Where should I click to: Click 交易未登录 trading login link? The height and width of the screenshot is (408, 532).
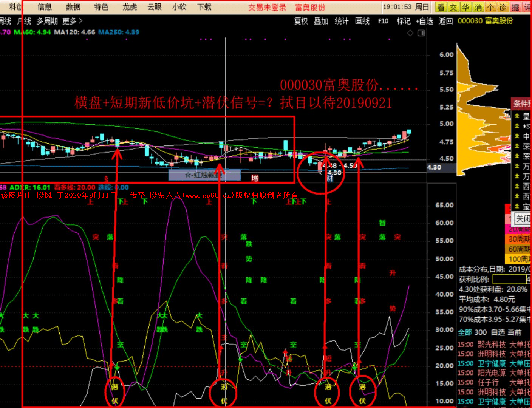267,8
